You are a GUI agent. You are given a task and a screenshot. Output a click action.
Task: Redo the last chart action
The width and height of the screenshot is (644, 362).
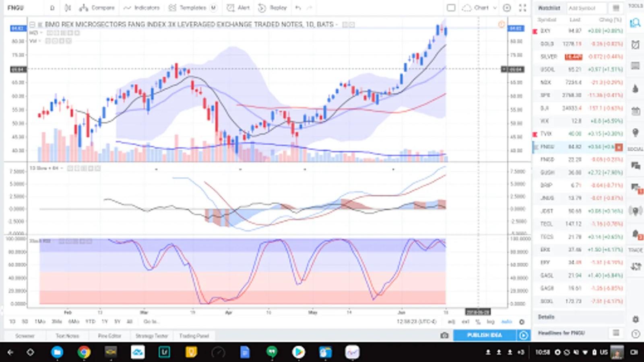pyautogui.click(x=309, y=8)
